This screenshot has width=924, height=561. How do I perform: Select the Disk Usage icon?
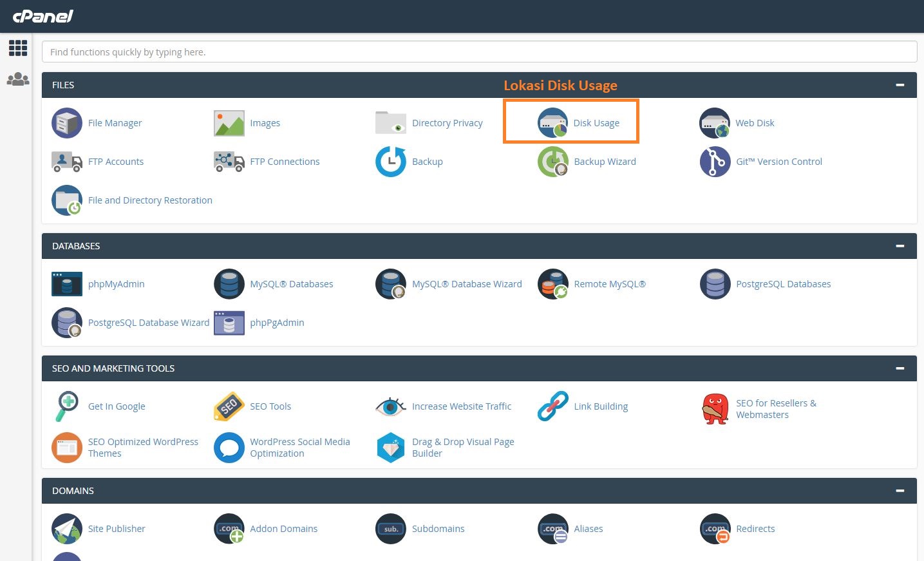click(552, 122)
